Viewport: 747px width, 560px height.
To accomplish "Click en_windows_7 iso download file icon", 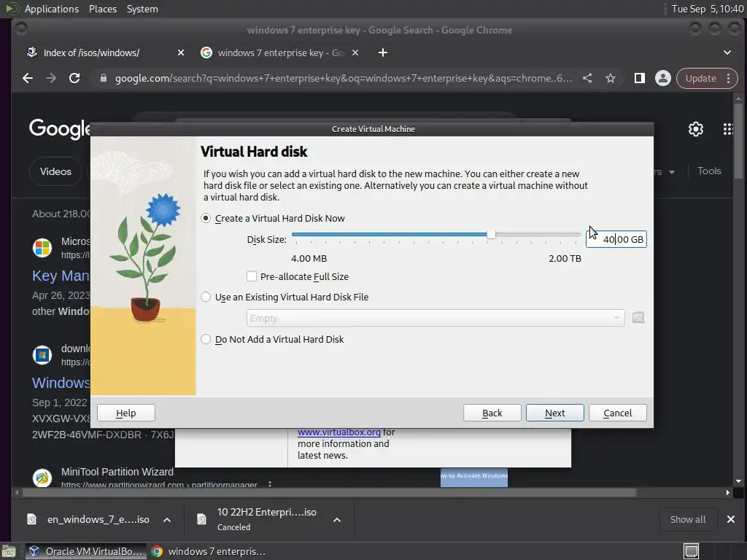I will coord(31,519).
